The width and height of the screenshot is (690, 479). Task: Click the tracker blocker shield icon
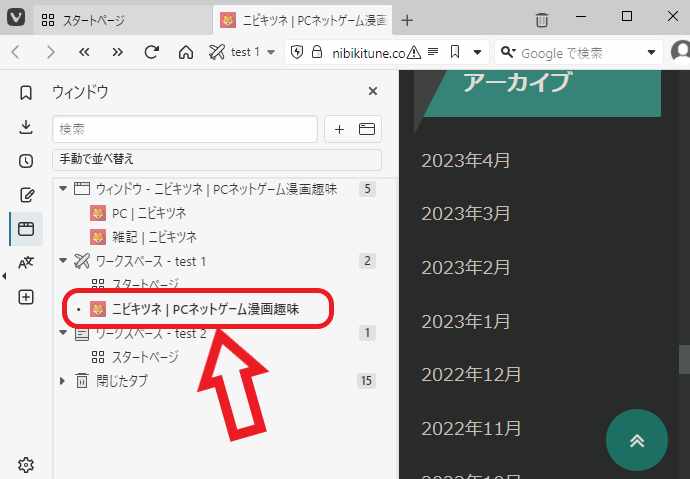[x=297, y=52]
